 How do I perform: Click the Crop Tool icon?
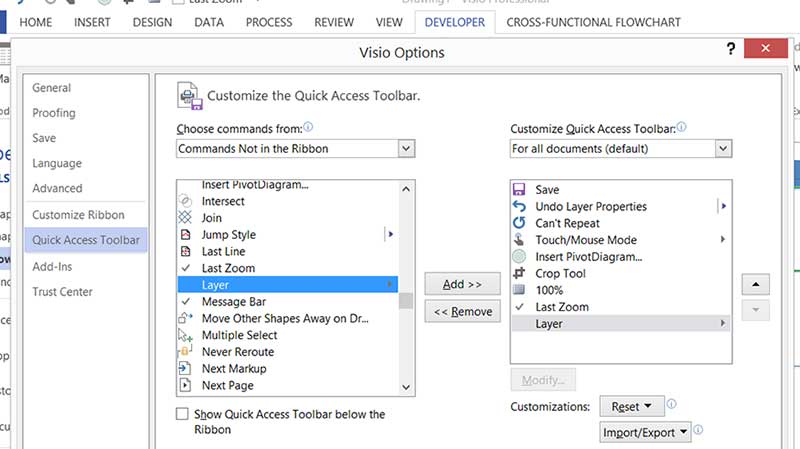[519, 273]
